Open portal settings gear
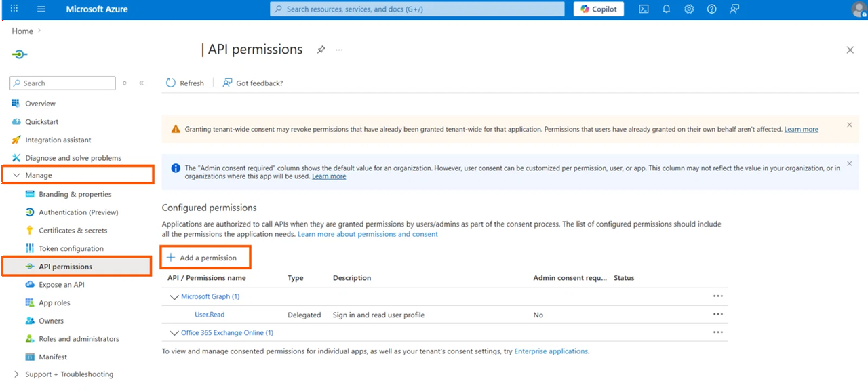Screen dimensions: 868x392 689,9
